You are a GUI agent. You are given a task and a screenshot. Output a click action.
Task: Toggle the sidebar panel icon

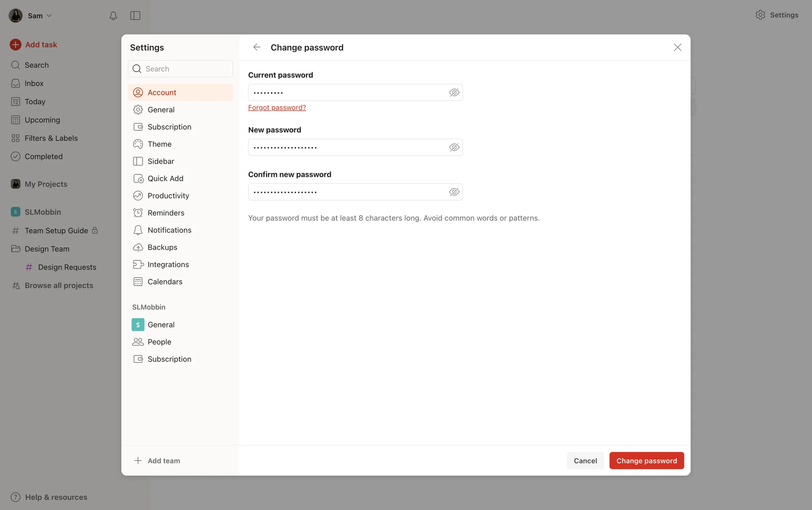[135, 16]
